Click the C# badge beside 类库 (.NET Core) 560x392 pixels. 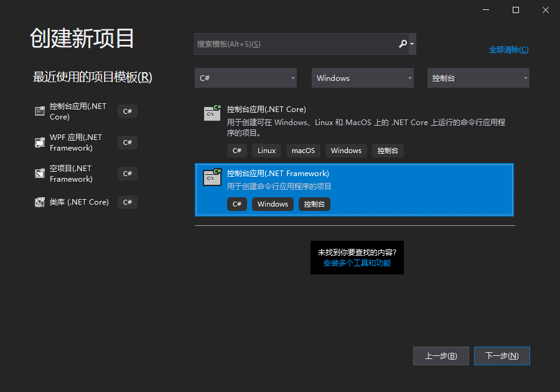[127, 202]
